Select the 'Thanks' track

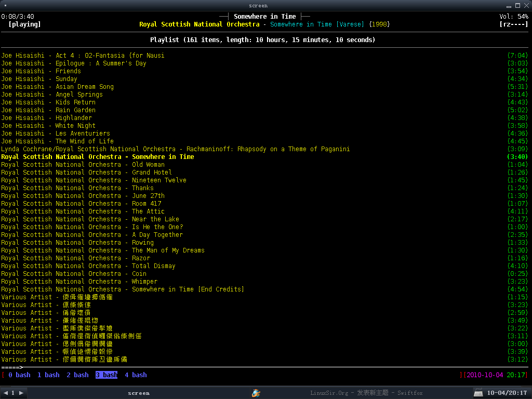[264, 188]
